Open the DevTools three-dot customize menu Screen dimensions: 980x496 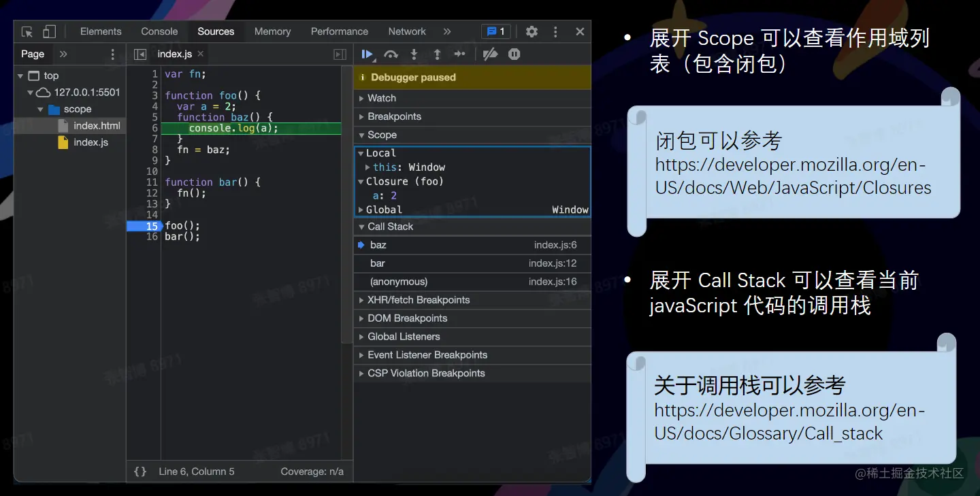[x=555, y=31]
